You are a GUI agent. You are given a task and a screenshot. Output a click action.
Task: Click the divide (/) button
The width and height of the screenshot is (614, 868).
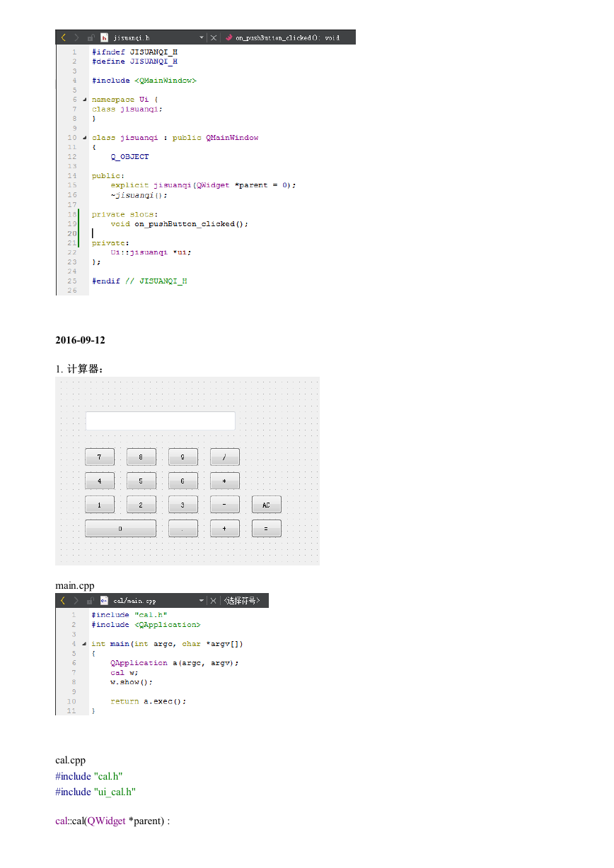(225, 457)
